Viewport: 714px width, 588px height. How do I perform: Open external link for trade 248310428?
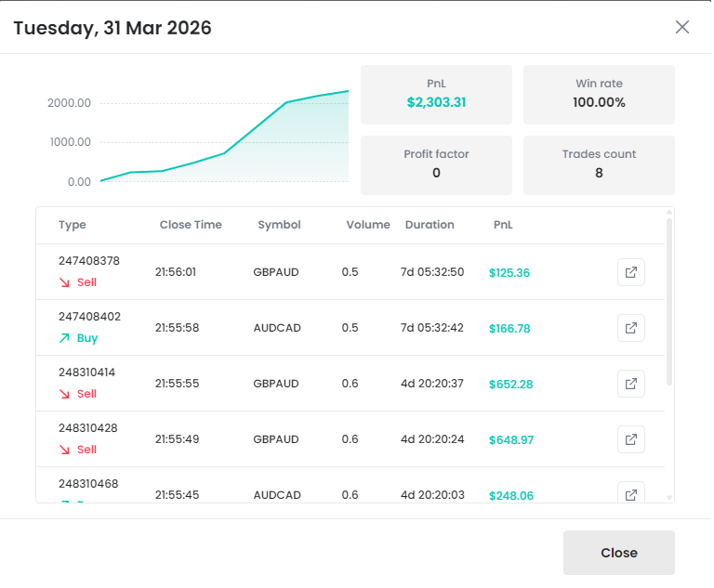pos(631,439)
